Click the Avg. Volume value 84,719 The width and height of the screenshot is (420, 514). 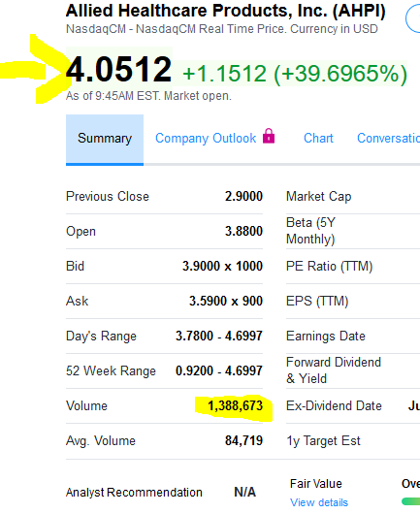[243, 440]
